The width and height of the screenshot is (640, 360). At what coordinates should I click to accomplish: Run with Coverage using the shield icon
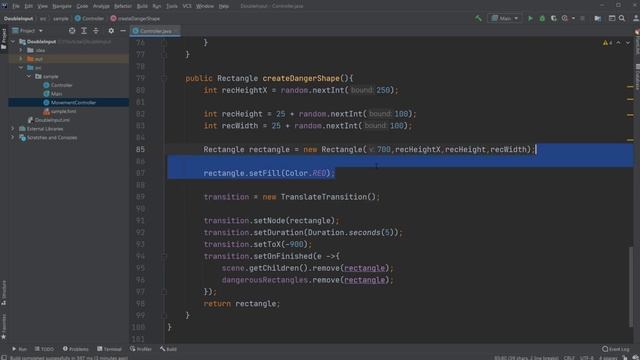(553, 18)
